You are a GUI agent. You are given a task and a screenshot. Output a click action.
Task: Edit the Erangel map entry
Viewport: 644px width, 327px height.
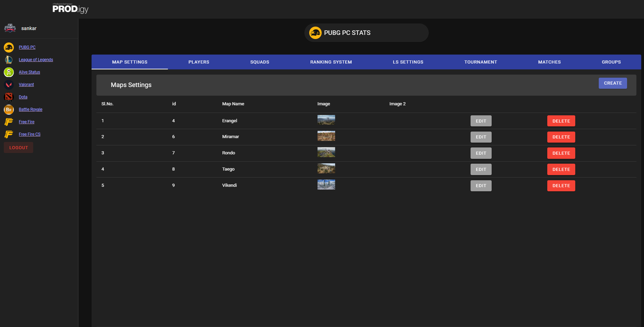tap(481, 121)
